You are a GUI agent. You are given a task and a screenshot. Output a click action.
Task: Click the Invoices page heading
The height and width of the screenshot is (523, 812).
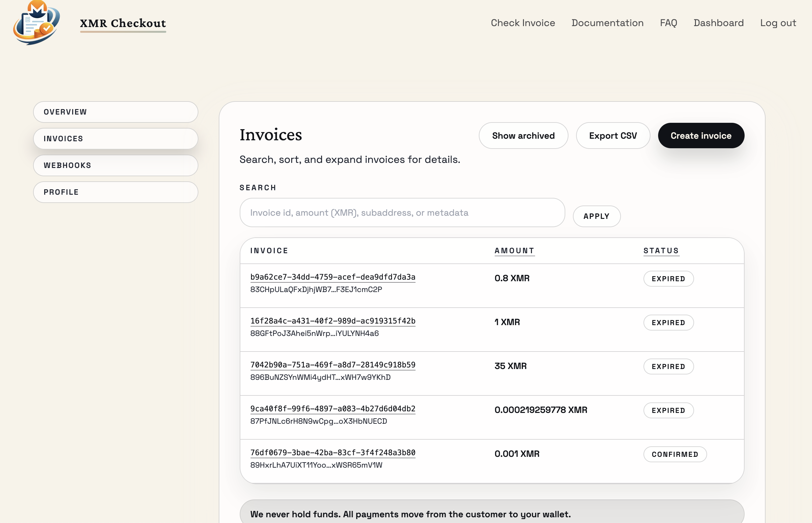pos(271,135)
